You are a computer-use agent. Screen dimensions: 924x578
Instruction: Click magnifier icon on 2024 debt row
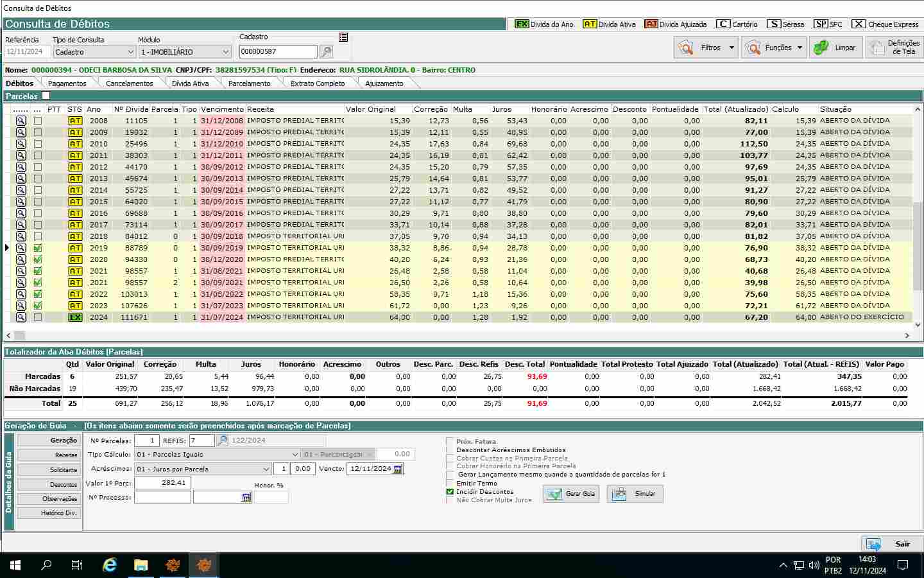click(x=21, y=317)
